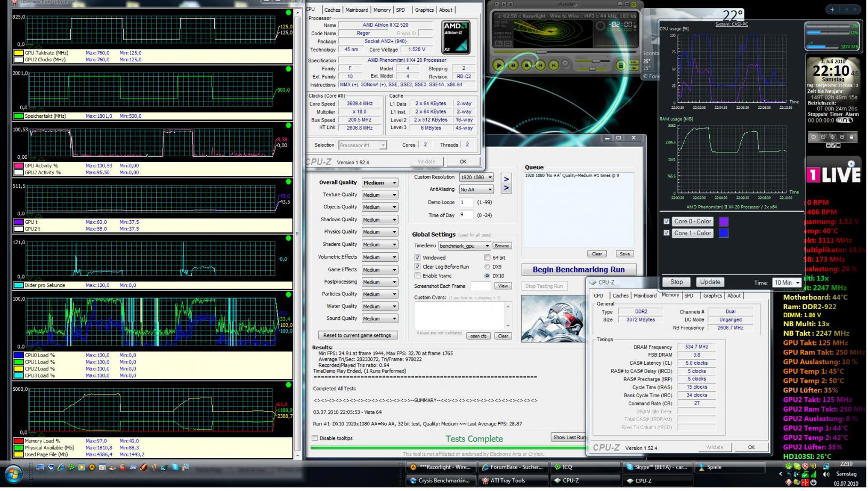Open the Time 10 Min dropdown

787,283
